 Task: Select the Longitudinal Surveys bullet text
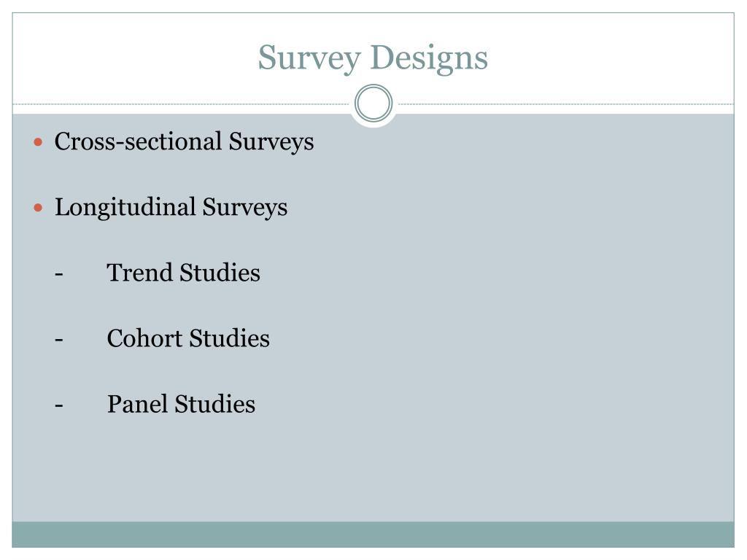click(171, 208)
